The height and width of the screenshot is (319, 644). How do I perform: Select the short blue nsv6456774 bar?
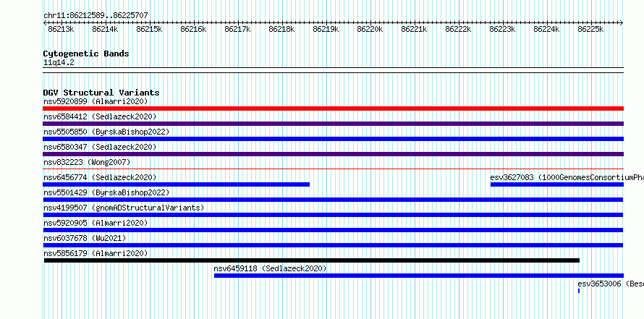point(177,184)
